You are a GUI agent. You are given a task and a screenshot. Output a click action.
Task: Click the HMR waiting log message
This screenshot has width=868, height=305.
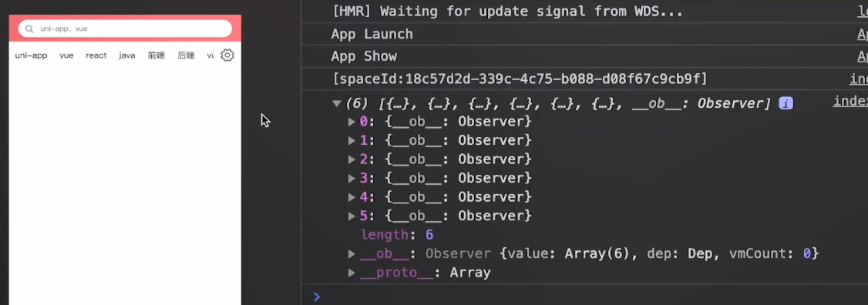point(507,12)
